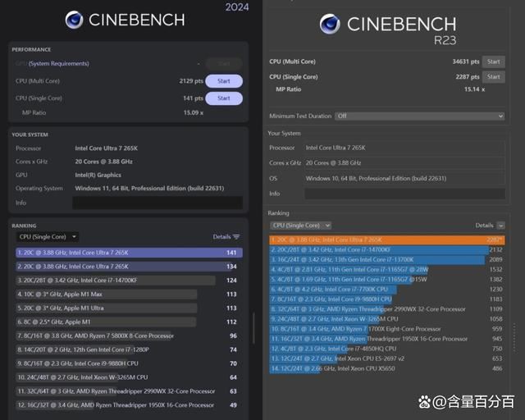The width and height of the screenshot is (525, 420).
Task: Open CPU (Single Core) ranking dropdown in Cinebench R23
Action: [x=300, y=225]
